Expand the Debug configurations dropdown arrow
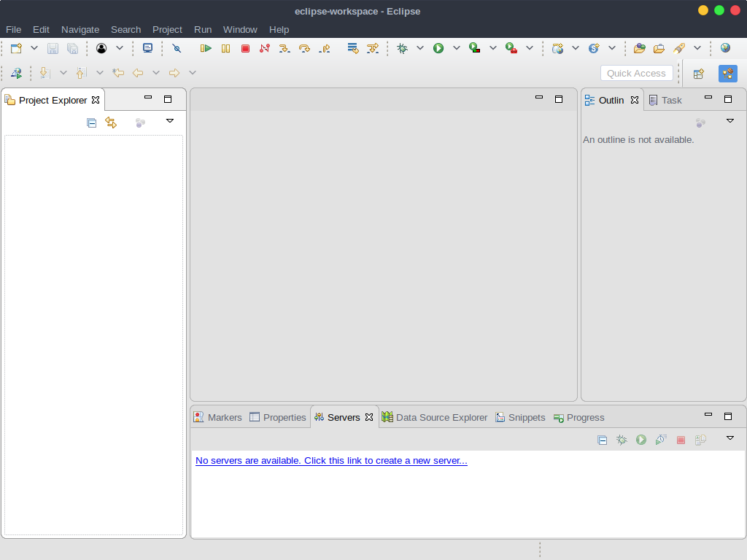Screen dimensions: 747x560 (x=420, y=48)
